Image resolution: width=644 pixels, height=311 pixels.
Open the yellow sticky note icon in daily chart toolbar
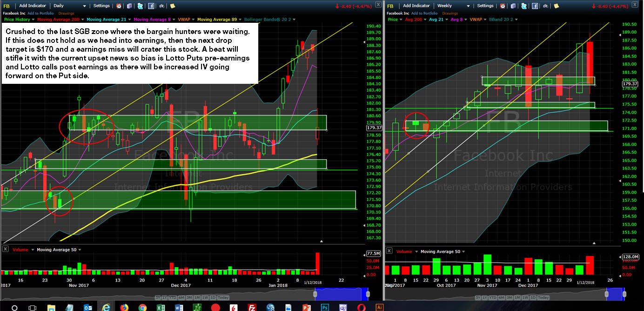[x=173, y=6]
